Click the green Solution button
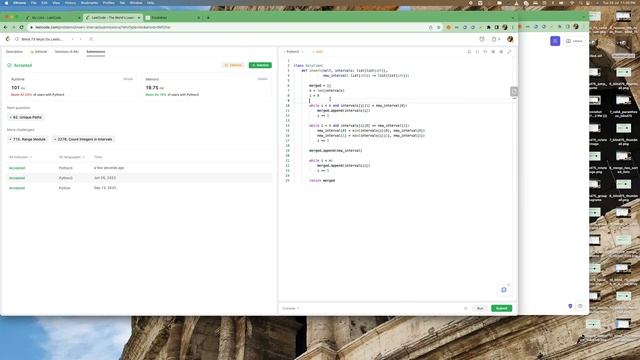 [x=260, y=65]
